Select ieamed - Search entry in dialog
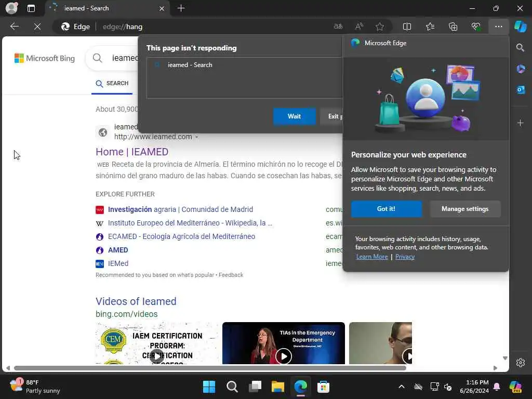 pos(245,65)
